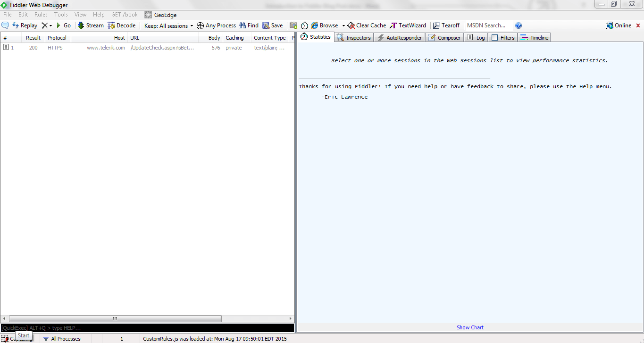Click the Go resume button
The width and height of the screenshot is (644, 343).
[x=64, y=25]
